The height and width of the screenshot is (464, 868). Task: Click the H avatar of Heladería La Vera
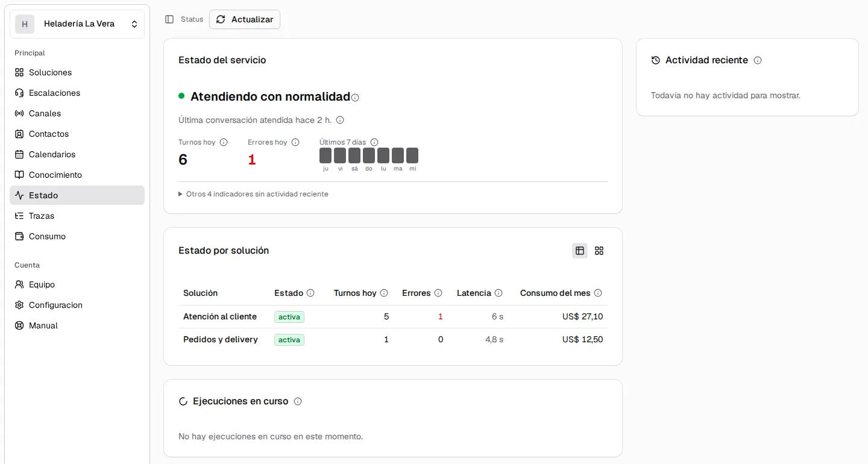pos(25,24)
